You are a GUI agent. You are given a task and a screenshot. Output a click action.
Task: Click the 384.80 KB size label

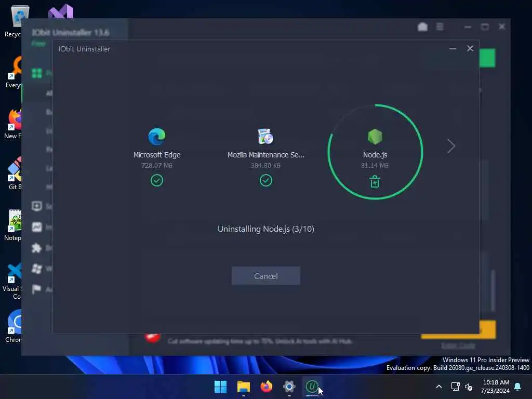tap(265, 166)
